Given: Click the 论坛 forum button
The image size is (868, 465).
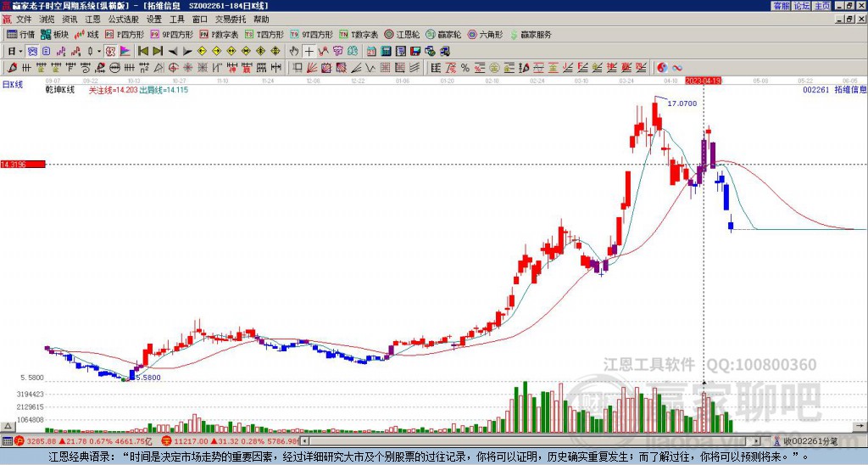Looking at the screenshot, I should coord(802,6).
